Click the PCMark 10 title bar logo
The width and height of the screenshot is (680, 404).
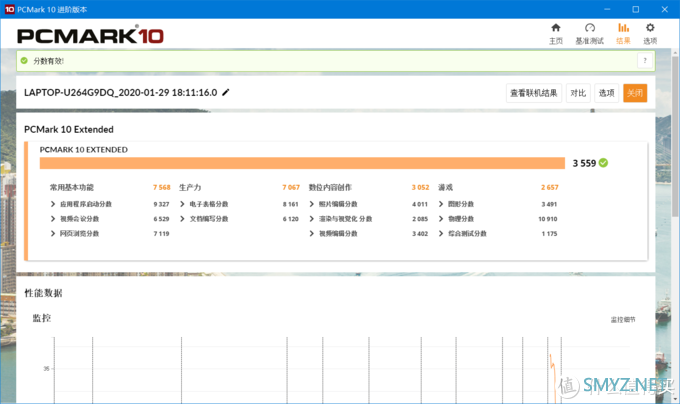coord(10,9)
